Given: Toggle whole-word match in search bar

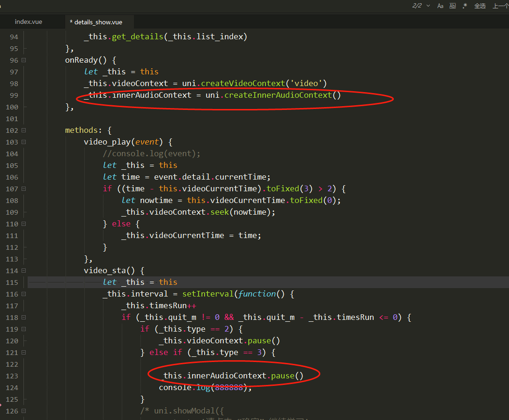Looking at the screenshot, I should click(x=452, y=6).
